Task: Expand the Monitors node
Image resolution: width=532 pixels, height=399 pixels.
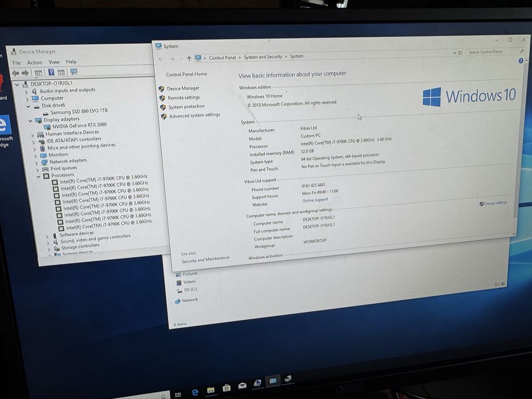Action: coord(35,156)
